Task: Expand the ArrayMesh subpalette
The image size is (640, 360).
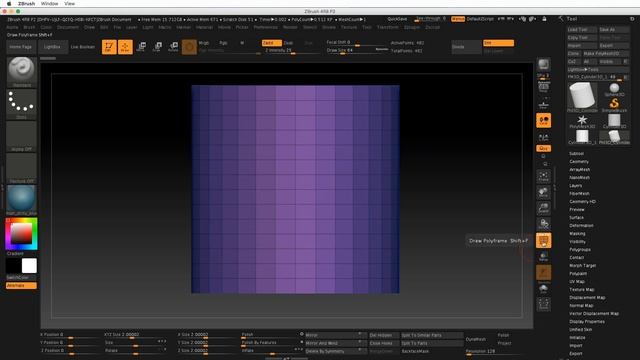Action: click(580, 169)
